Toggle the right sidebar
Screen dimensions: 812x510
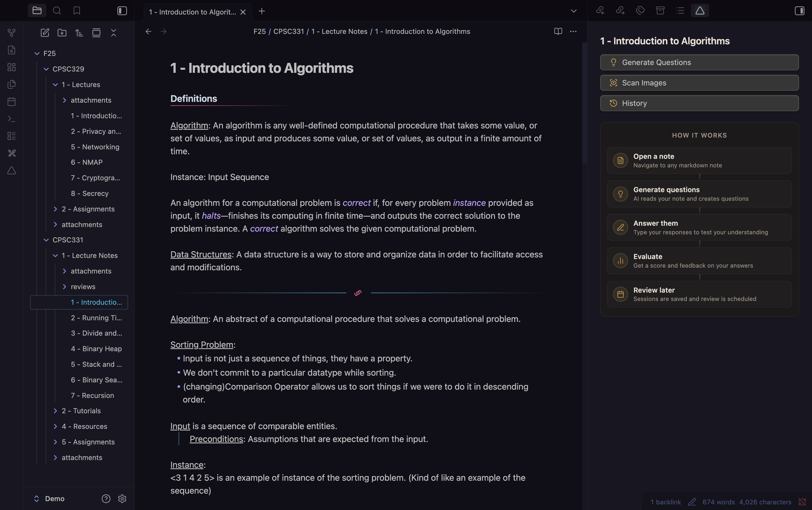799,11
